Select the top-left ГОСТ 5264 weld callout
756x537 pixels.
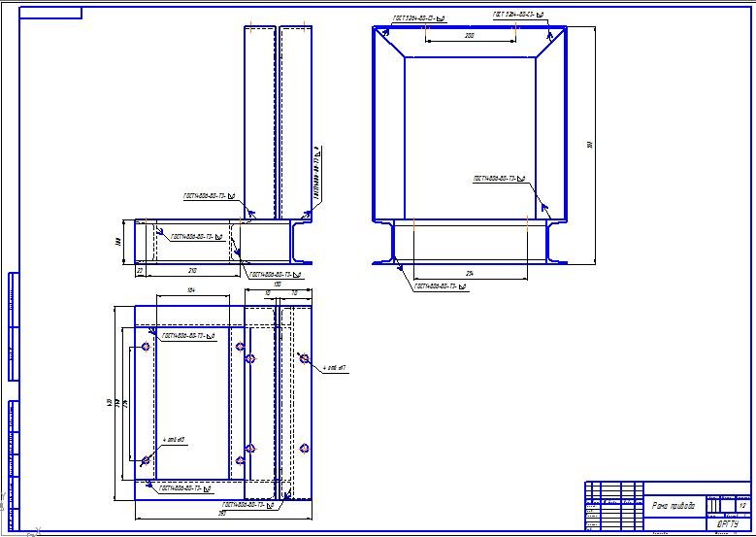418,18
